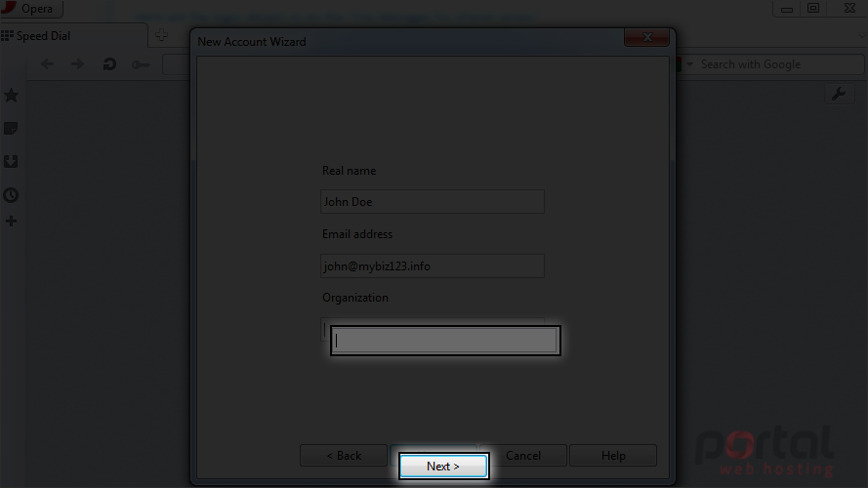This screenshot has height=488, width=868.
Task: Expand the search engine dropdown arrow
Action: click(x=689, y=64)
